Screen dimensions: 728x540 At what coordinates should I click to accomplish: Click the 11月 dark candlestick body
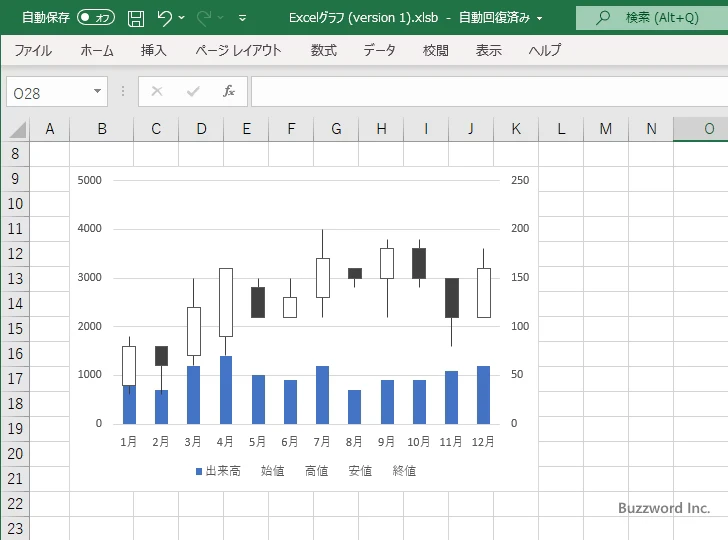click(452, 298)
